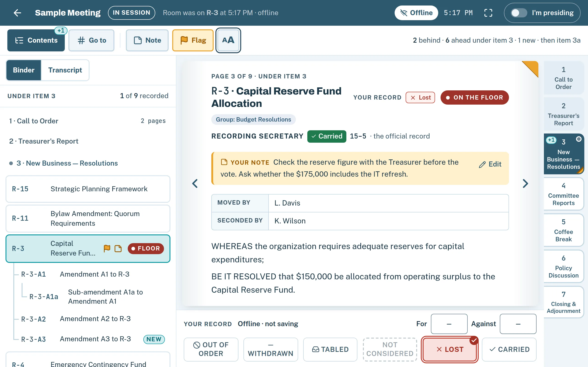
Task: Mark motion as CARRIED
Action: tap(509, 349)
